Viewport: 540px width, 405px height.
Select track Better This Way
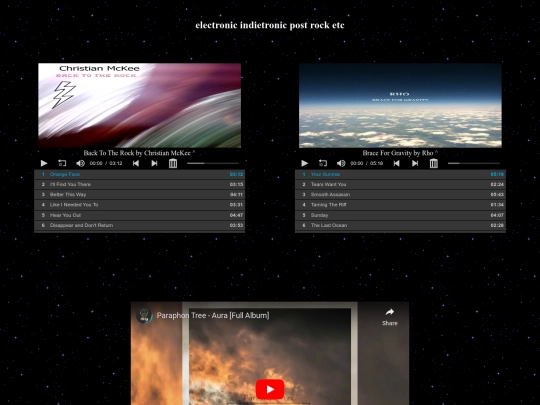click(139, 195)
